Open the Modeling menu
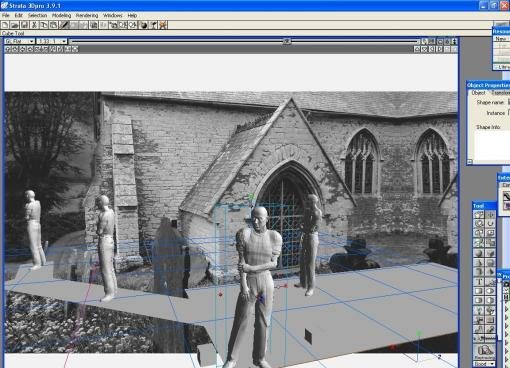Image resolution: width=510 pixels, height=368 pixels. (x=61, y=15)
